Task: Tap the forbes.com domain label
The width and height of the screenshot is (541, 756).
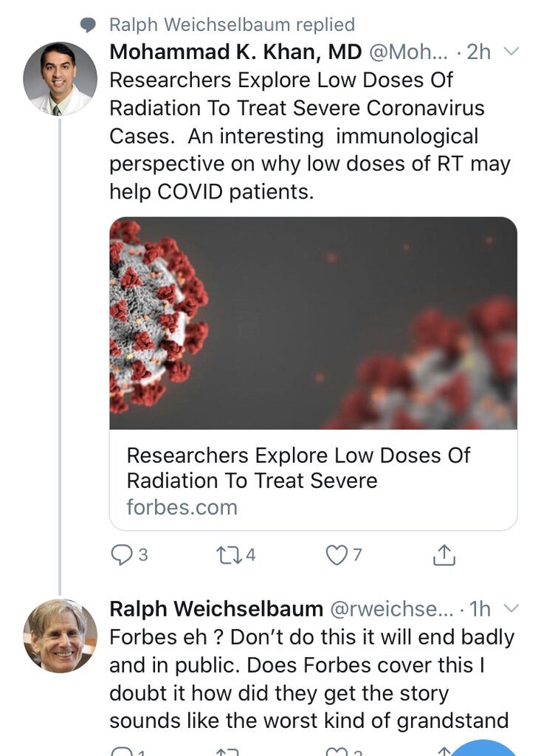Action: 182,508
